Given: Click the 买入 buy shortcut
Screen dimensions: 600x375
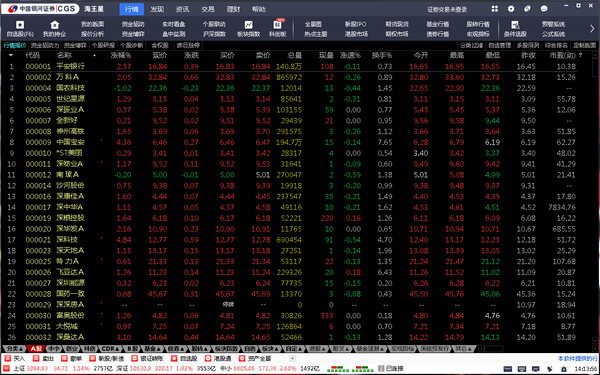Looking at the screenshot, I should pos(15,359).
